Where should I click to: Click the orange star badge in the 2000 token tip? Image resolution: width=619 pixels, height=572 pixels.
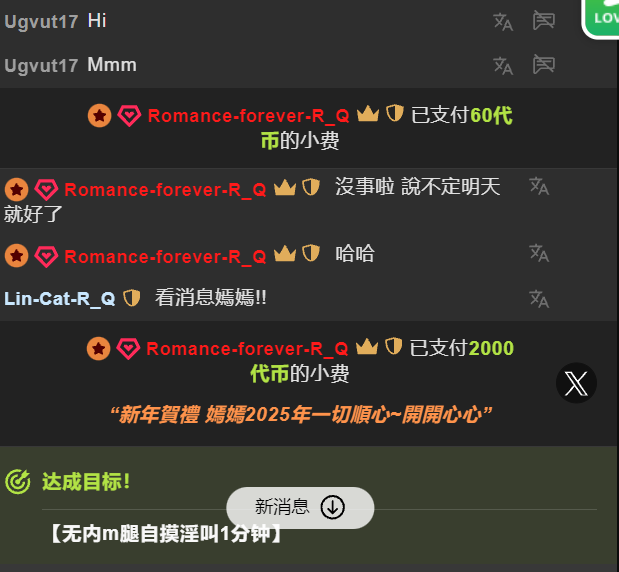click(x=99, y=349)
